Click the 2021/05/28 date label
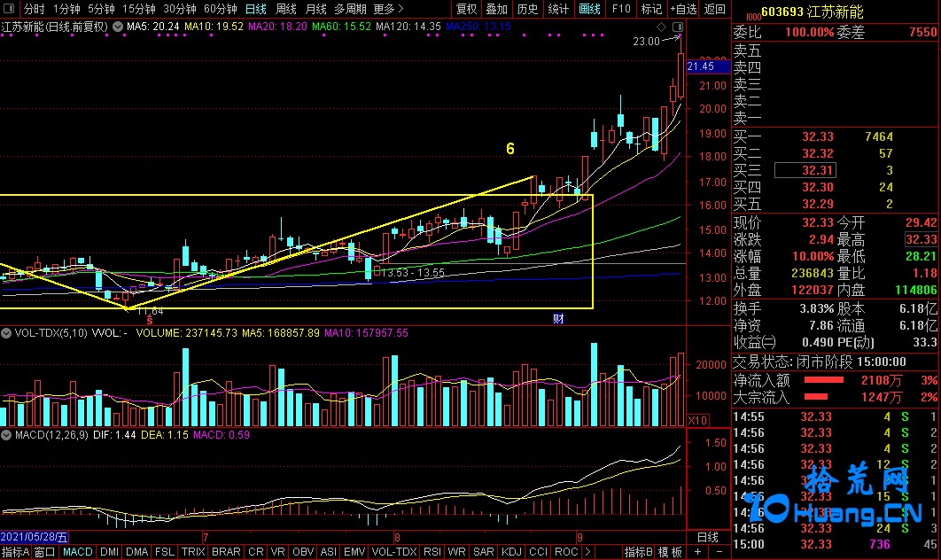941x560 pixels. point(35,537)
